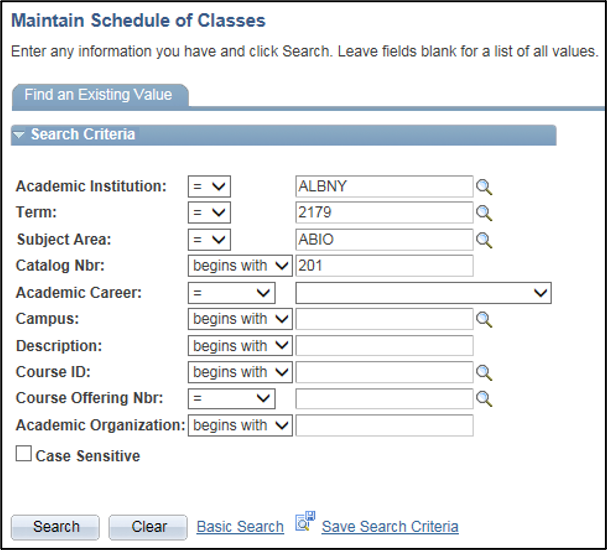Click the Save Search Criteria disk icon
The image size is (608, 552).
[305, 523]
